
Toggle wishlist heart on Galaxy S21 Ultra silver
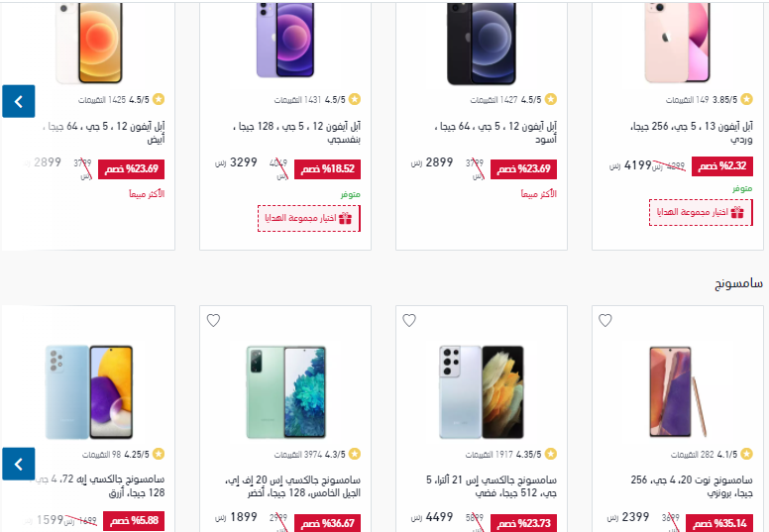409,320
